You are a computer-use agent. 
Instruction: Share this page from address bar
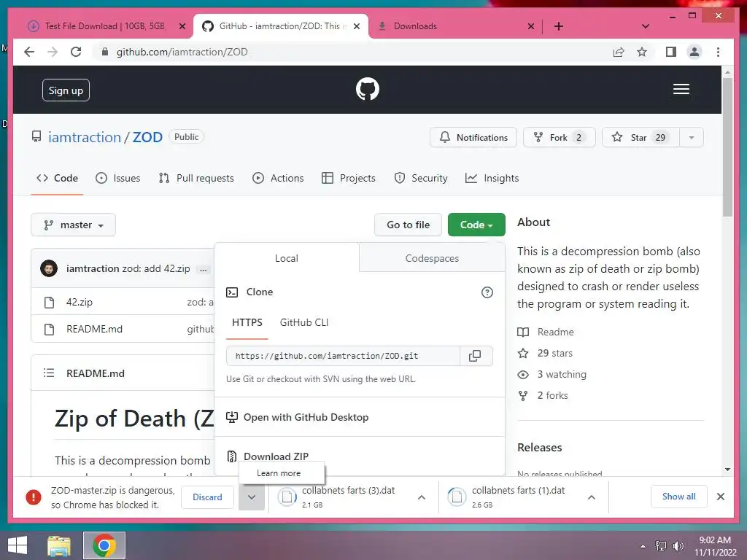click(x=619, y=52)
